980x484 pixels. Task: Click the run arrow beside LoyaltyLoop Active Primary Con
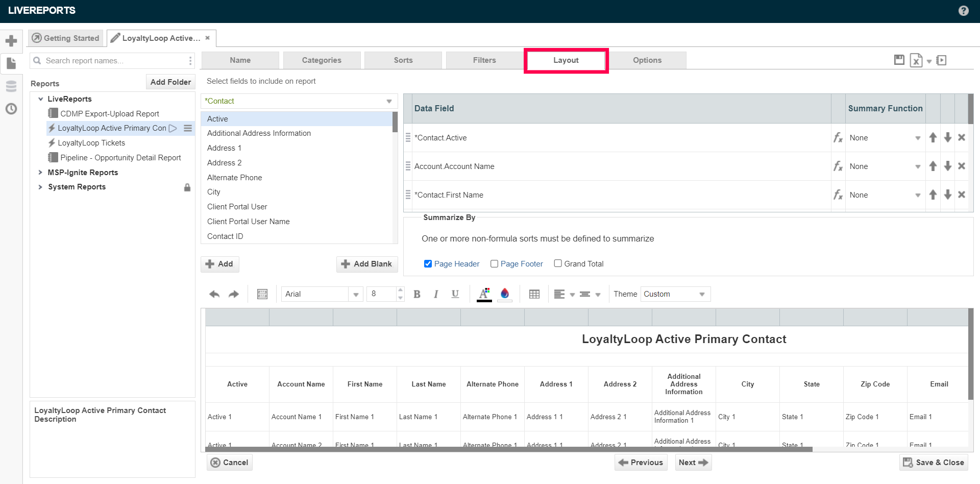point(173,128)
